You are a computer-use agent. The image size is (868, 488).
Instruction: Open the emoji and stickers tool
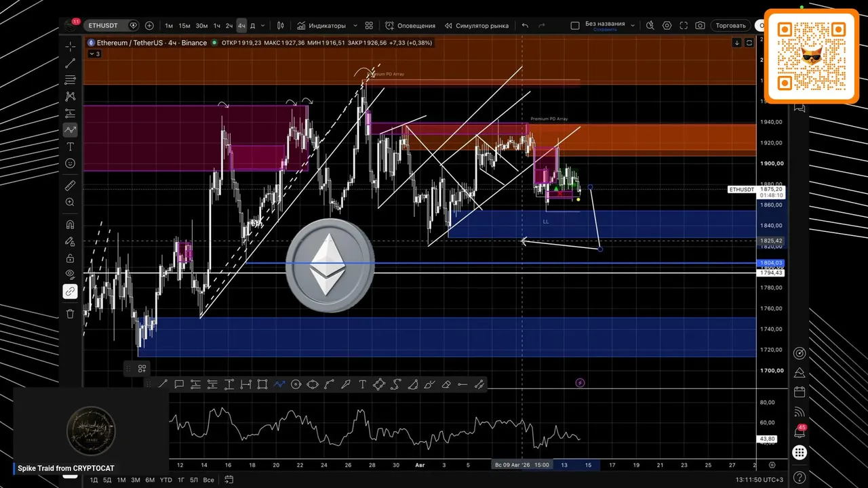pyautogui.click(x=71, y=163)
